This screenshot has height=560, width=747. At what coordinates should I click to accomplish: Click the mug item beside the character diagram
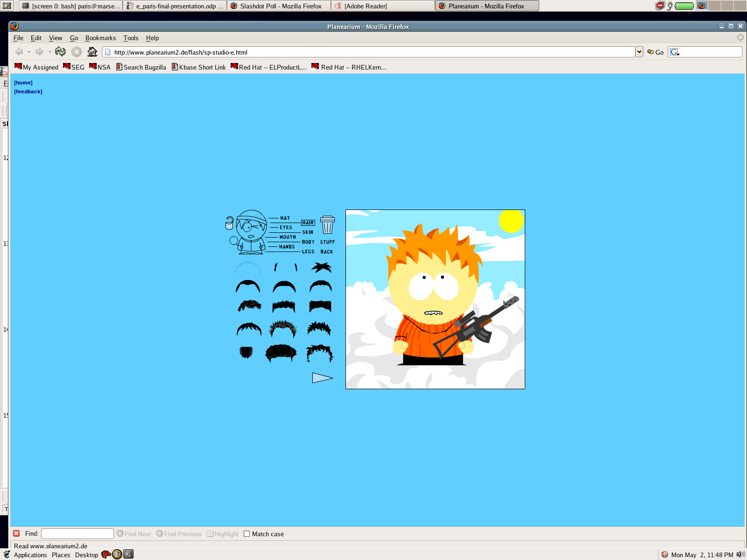point(229,223)
